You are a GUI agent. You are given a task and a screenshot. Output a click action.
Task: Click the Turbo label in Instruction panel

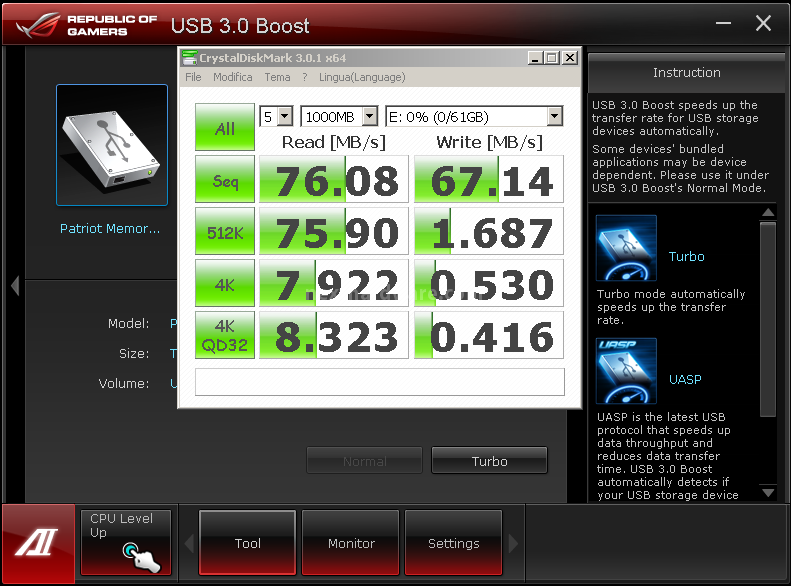point(687,256)
